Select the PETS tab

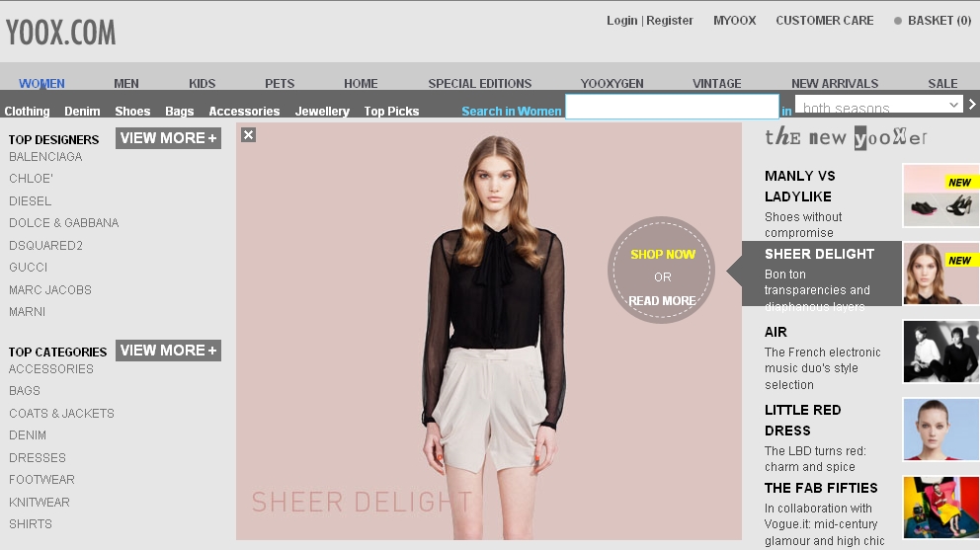pyautogui.click(x=280, y=84)
